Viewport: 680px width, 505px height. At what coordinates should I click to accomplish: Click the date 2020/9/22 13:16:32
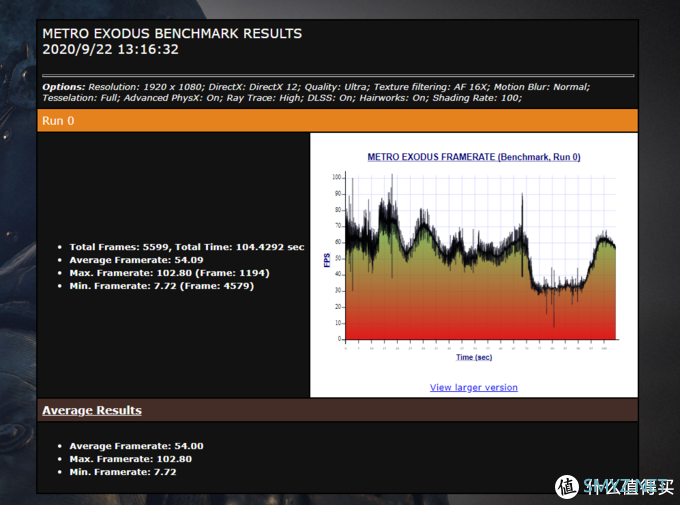[x=111, y=49]
